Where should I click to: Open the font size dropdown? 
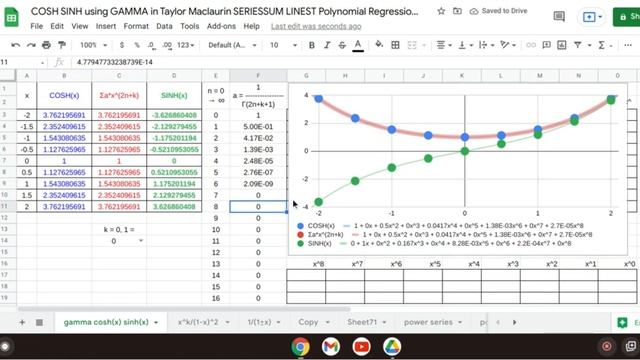click(x=283, y=45)
